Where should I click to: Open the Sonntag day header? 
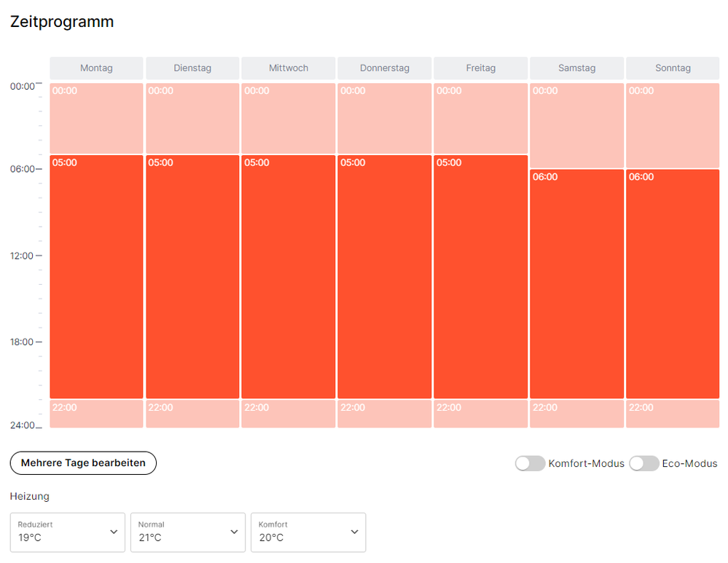point(673,68)
